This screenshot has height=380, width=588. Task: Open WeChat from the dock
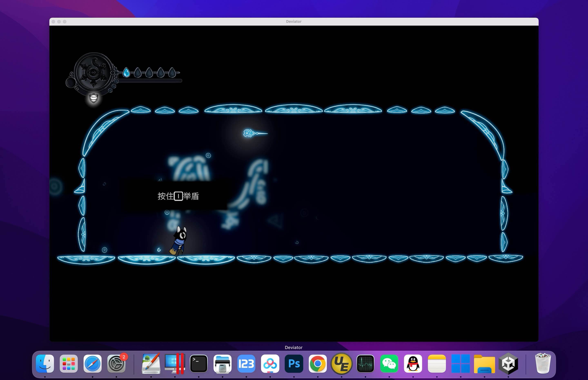pos(389,363)
